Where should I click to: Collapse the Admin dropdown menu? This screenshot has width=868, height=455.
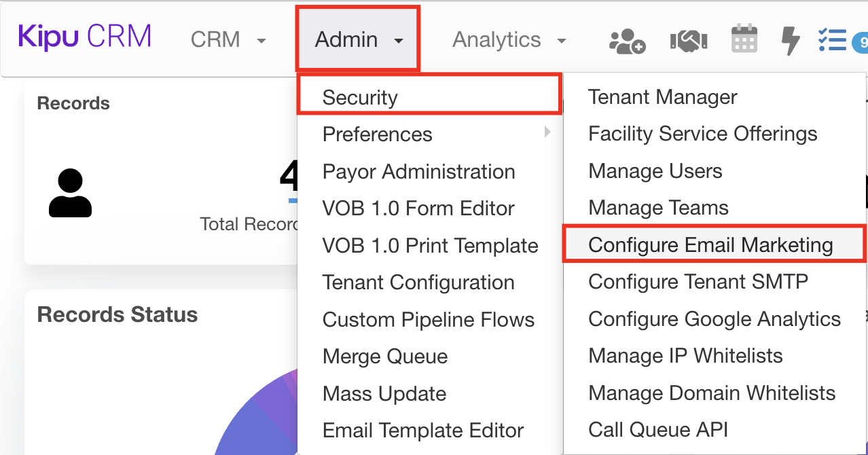[x=358, y=40]
